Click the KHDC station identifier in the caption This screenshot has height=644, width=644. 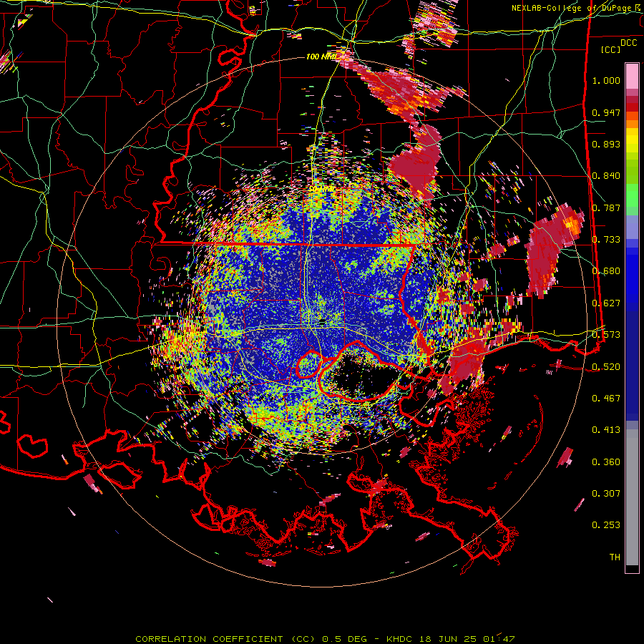click(x=401, y=639)
